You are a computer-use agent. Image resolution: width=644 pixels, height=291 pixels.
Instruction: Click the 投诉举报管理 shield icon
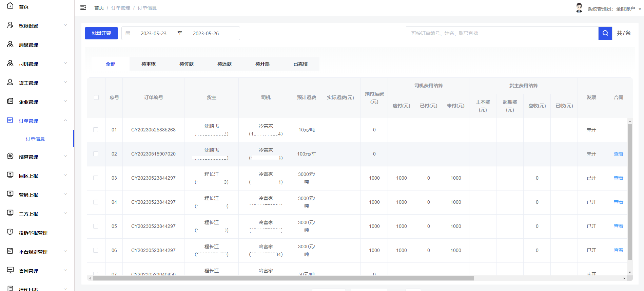(x=10, y=232)
